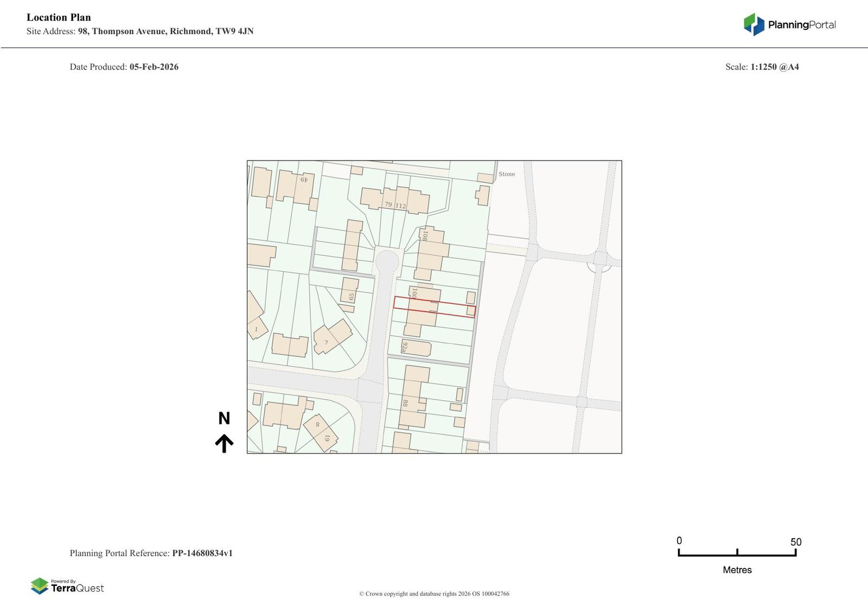Screen dimensions: 868x614
Task: Click the building labelled 55
Action: point(350,290)
